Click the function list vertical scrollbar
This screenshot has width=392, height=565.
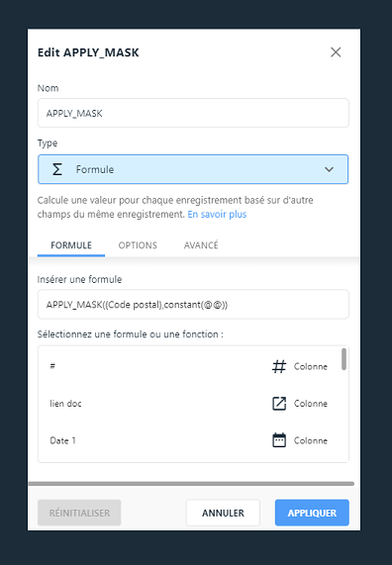pos(343,359)
